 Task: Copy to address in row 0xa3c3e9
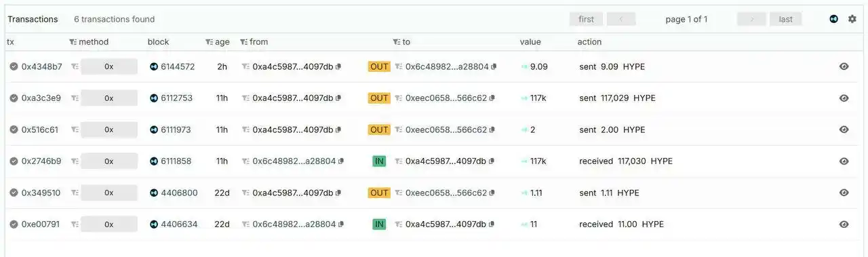(492, 98)
